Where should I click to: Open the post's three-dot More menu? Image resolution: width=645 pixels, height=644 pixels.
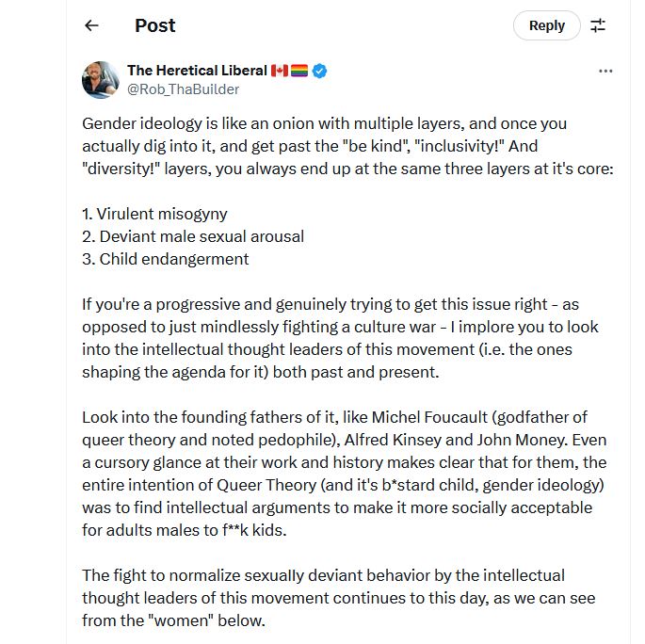tap(605, 72)
